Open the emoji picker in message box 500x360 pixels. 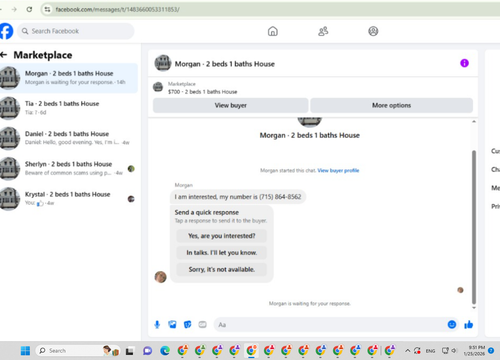[x=452, y=324]
